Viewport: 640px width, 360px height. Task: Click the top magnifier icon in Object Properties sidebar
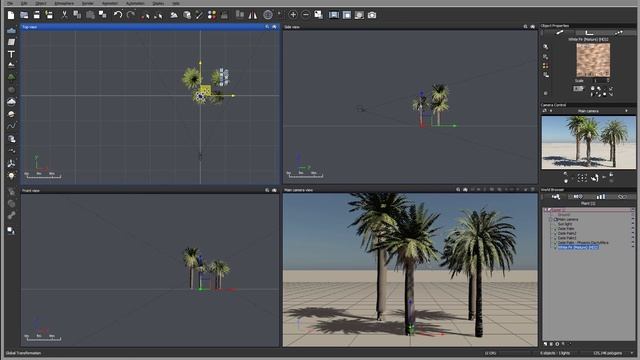(546, 47)
